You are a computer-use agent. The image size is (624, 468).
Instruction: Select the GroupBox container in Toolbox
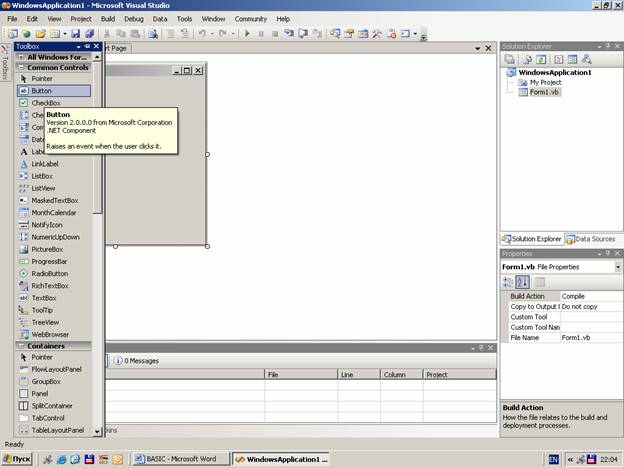pos(54,382)
